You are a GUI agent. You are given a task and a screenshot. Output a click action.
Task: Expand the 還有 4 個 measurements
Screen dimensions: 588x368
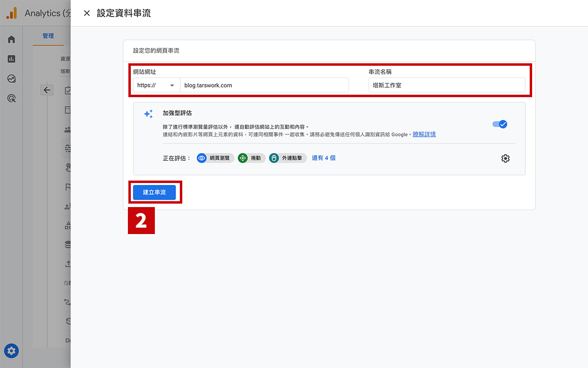coord(323,158)
